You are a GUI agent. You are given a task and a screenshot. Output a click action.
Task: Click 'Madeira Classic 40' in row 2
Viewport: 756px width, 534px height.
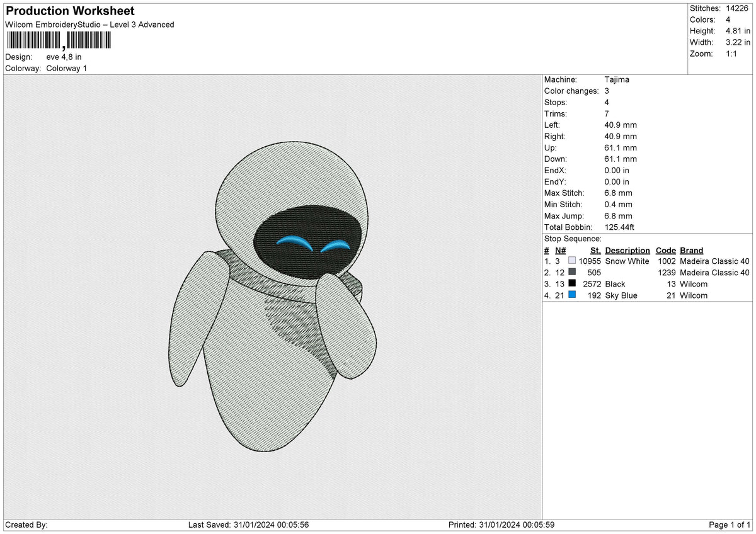coord(715,272)
